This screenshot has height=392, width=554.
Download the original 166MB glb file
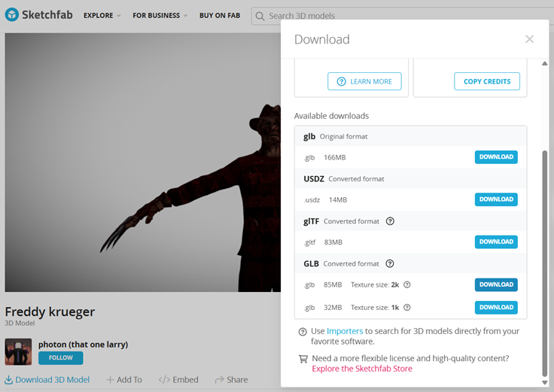click(496, 156)
